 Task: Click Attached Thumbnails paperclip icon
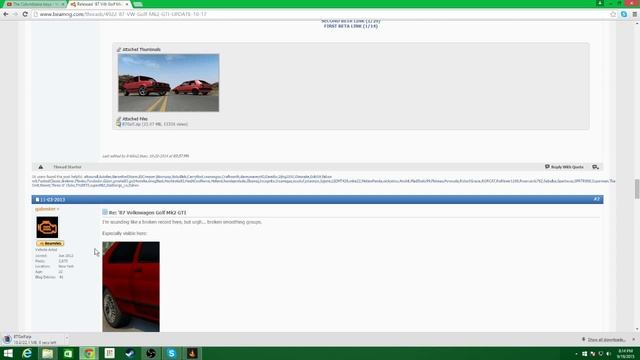click(x=119, y=49)
